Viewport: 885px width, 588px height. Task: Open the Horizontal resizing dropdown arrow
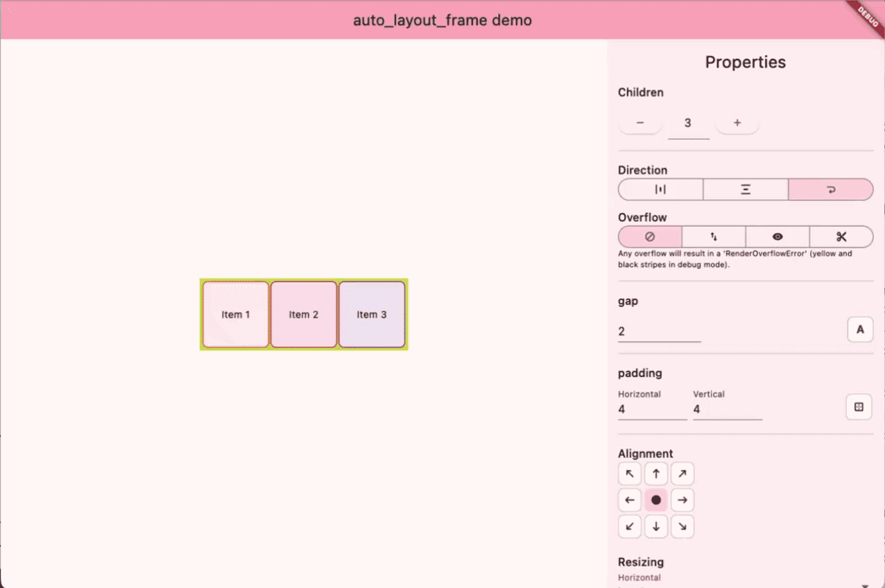click(864, 585)
